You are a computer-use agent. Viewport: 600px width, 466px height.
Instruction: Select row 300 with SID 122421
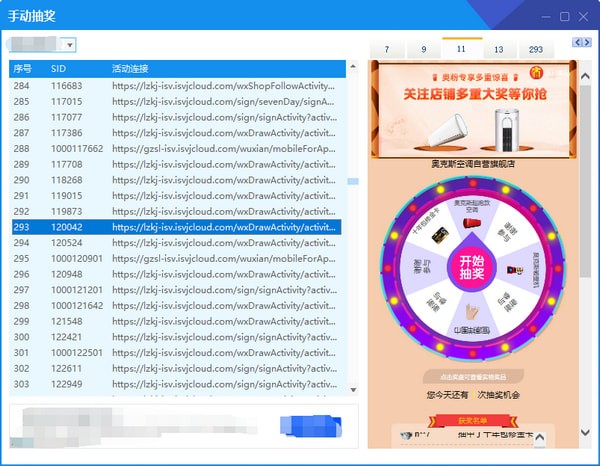pos(176,337)
